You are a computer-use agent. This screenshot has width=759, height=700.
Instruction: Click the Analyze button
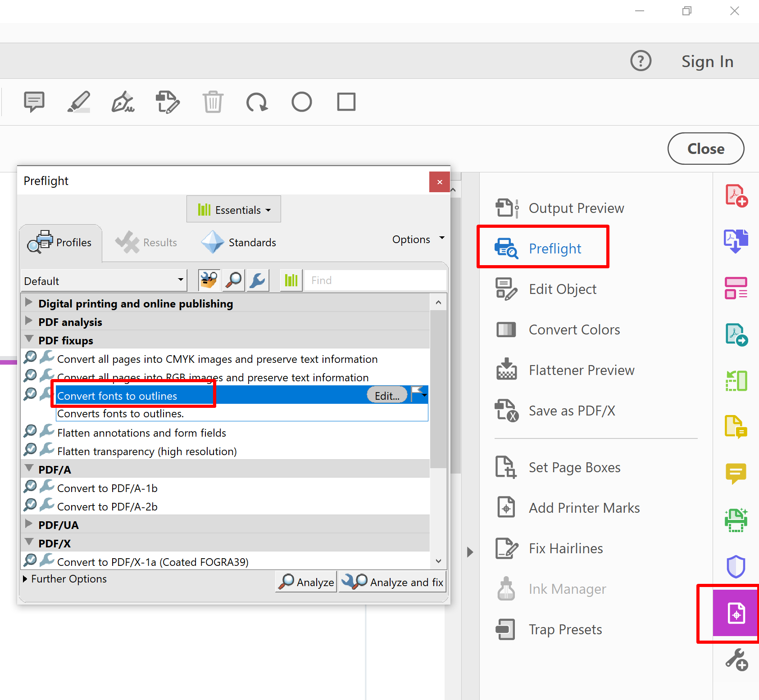click(x=306, y=582)
